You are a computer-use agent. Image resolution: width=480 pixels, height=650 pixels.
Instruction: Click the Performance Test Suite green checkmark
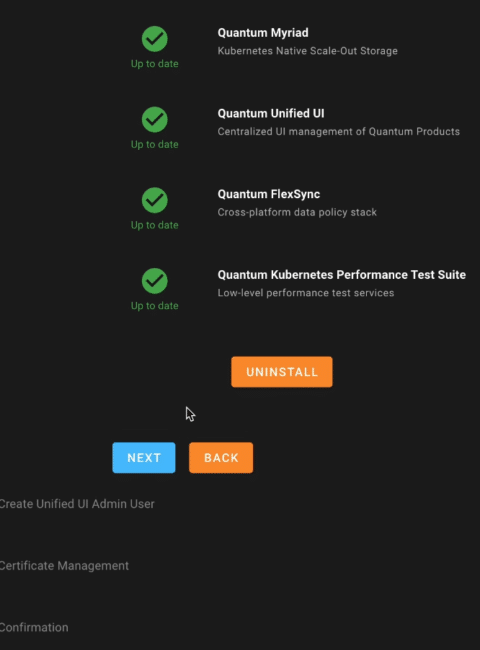(x=155, y=281)
